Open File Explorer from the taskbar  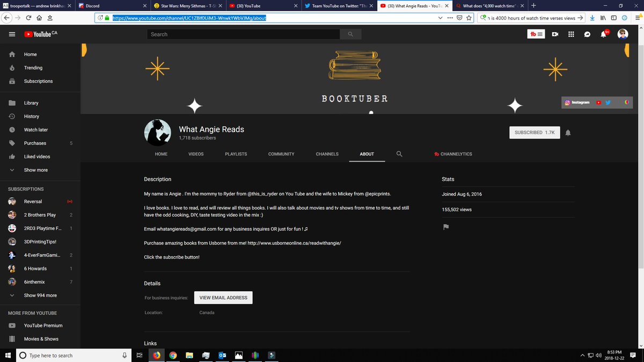point(189,355)
